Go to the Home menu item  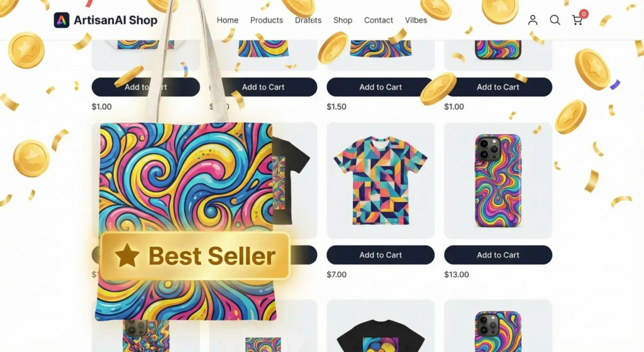228,20
